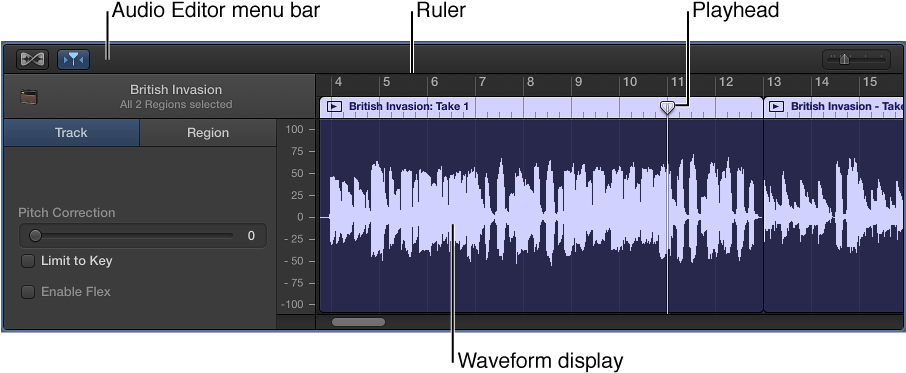Click the horizontal zoom slider
The image size is (906, 373).
(856, 59)
